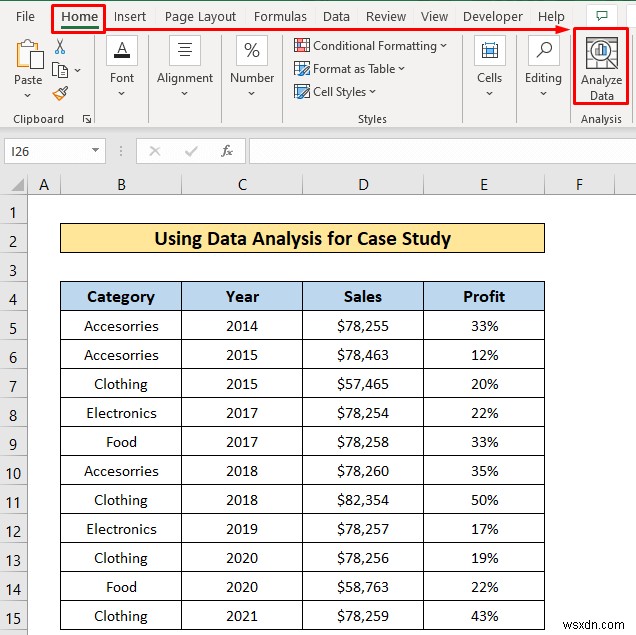Viewport: 636px width, 635px height.
Task: Click the Paste clipboard icon
Action: click(x=28, y=56)
